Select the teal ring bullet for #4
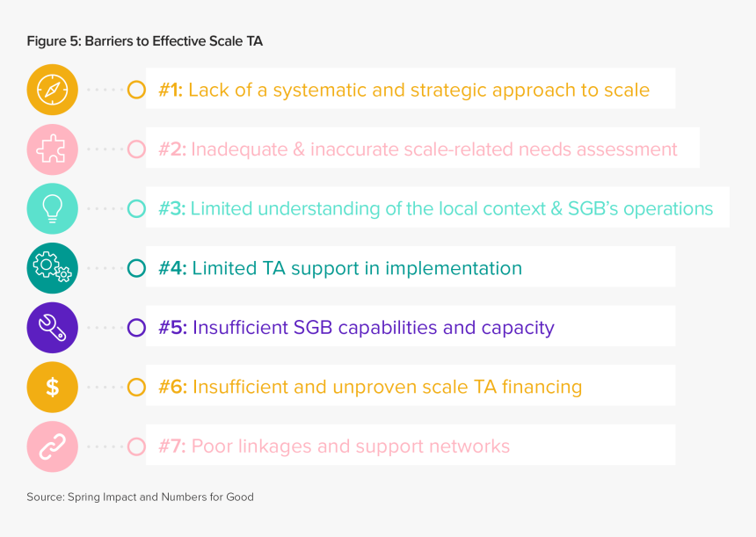The width and height of the screenshot is (756, 537). [136, 268]
